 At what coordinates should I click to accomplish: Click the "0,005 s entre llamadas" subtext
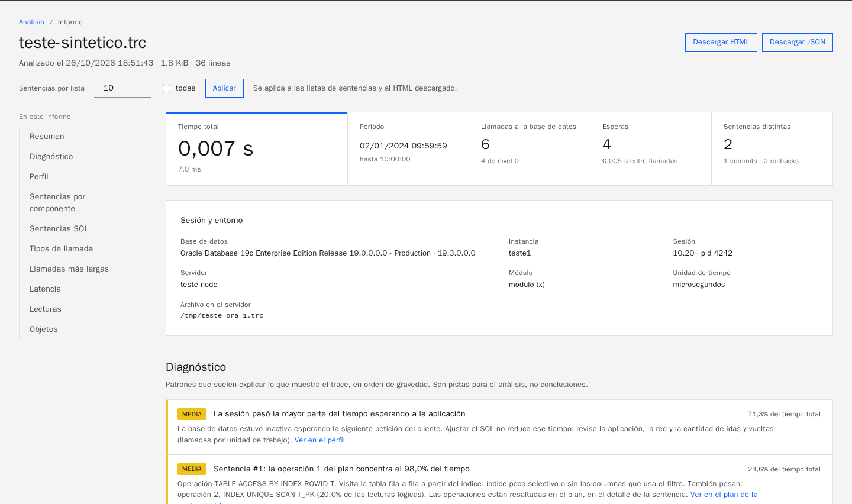coord(640,161)
